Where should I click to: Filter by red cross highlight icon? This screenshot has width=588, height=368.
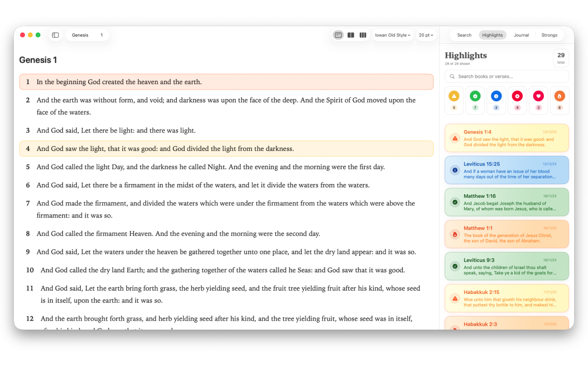517,96
